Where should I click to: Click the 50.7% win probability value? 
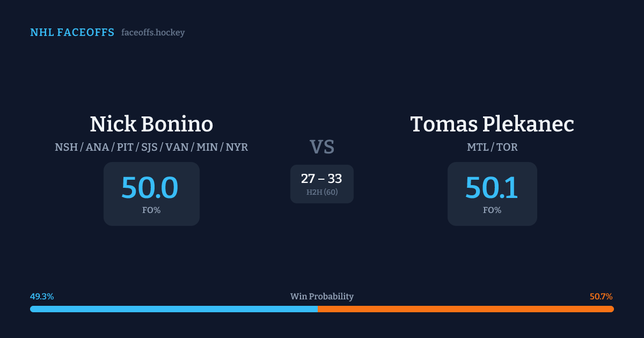pos(601,297)
